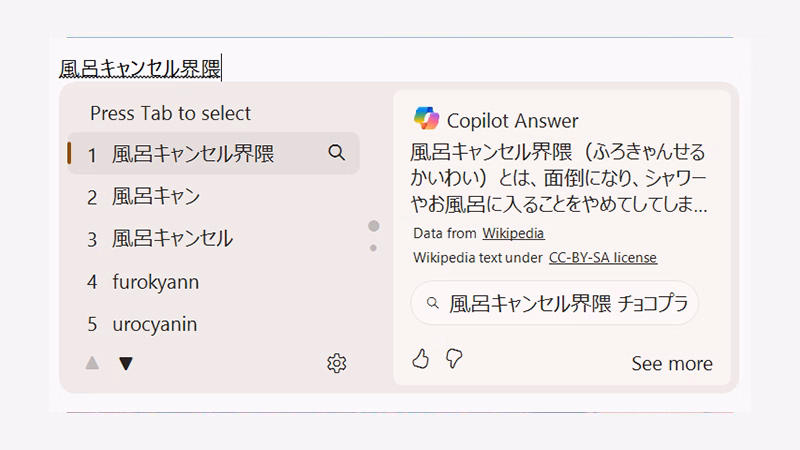
Task: Open the CC-BY-SA license link
Action: [x=602, y=257]
